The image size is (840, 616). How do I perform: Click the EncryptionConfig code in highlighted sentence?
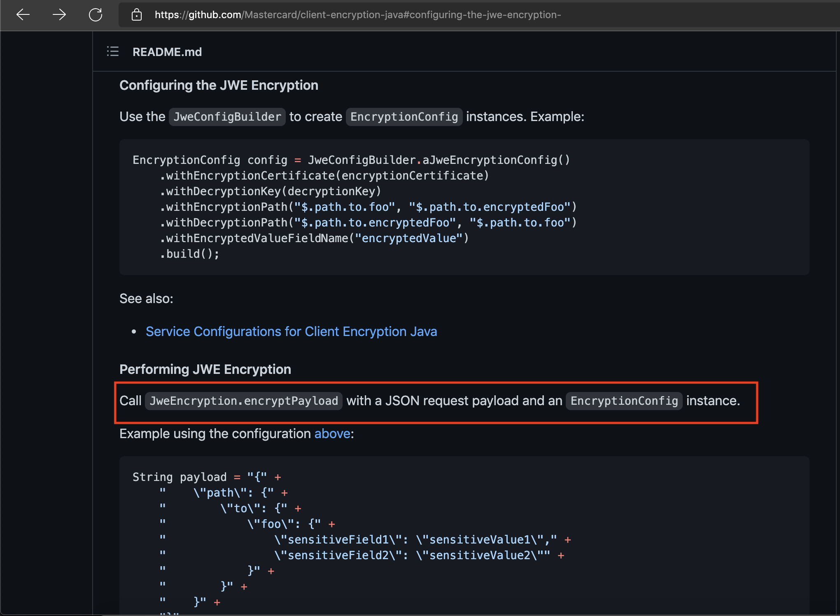click(x=624, y=401)
